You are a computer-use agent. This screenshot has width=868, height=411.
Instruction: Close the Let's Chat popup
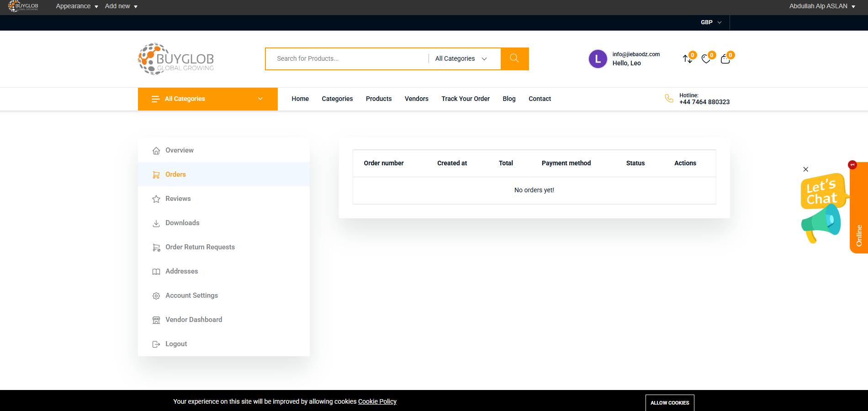click(x=806, y=169)
